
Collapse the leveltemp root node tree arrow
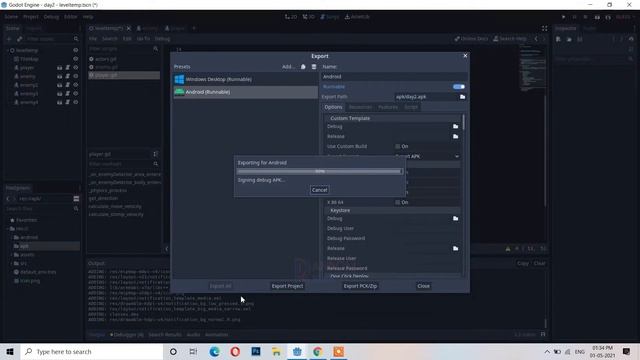tap(8, 50)
